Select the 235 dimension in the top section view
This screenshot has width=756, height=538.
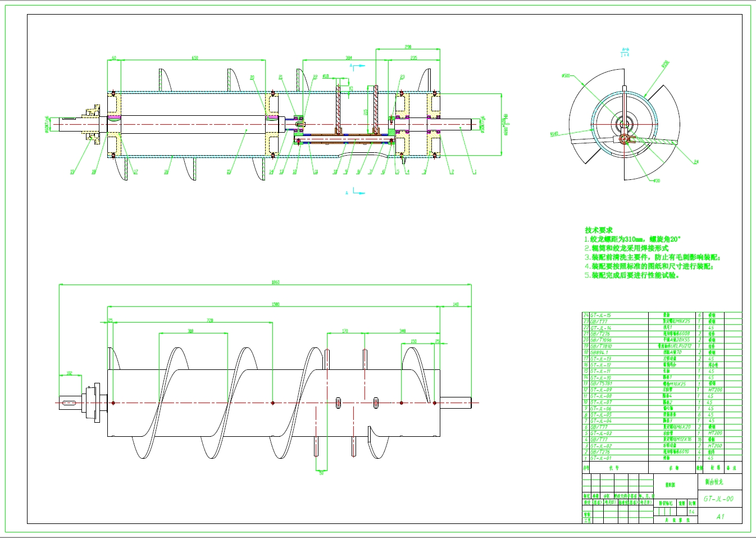click(413, 58)
